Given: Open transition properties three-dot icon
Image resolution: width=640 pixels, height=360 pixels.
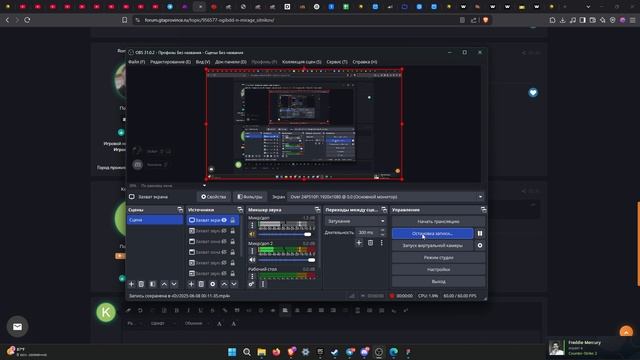Looking at the screenshot, I should tap(382, 243).
